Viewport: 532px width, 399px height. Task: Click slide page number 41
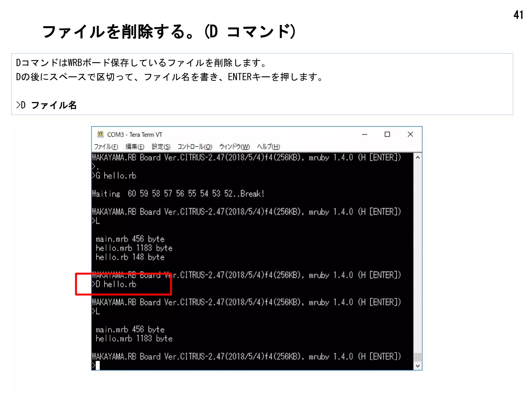click(x=518, y=15)
